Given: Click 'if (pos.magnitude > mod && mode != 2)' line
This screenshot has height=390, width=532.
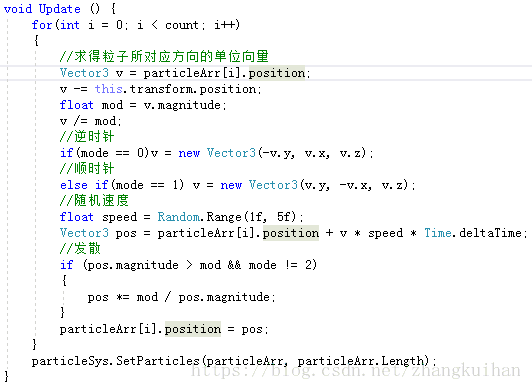Looking at the screenshot, I should click(x=188, y=265).
